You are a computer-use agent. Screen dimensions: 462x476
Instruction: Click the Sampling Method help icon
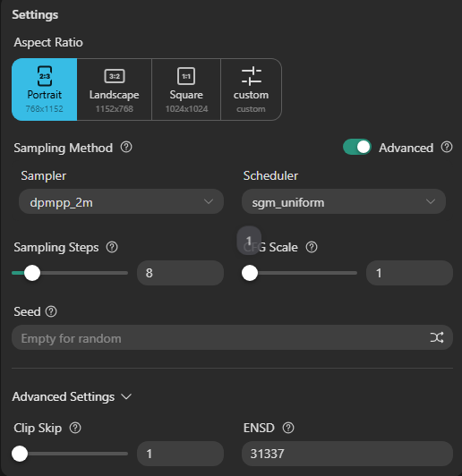126,148
